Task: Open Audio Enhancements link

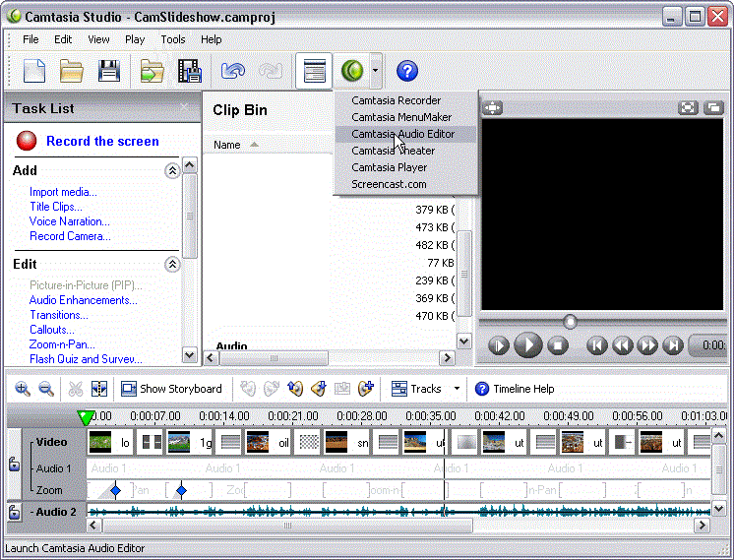Action: click(x=84, y=300)
